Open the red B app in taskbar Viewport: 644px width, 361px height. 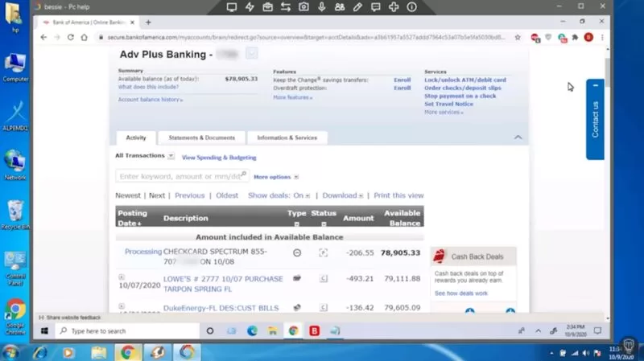314,331
